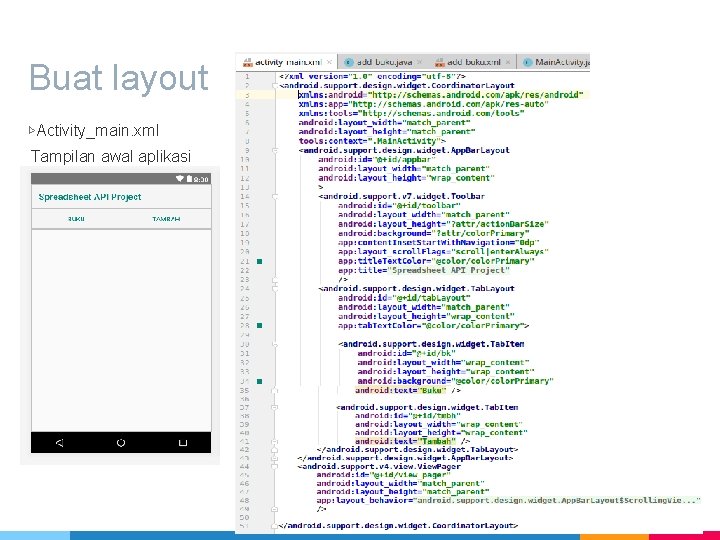The image size is (720, 540).
Task: Click the Spreadsheet API Project toolbar title
Action: click(x=90, y=197)
